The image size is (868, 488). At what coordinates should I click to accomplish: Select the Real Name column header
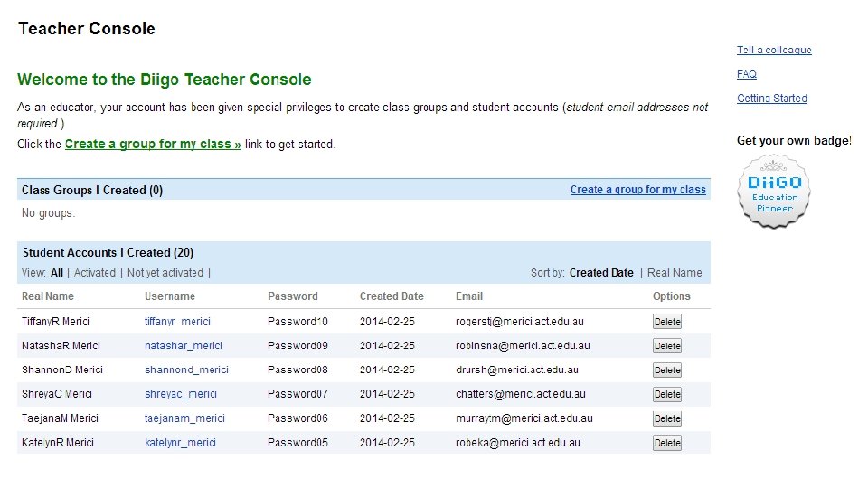pyautogui.click(x=48, y=296)
